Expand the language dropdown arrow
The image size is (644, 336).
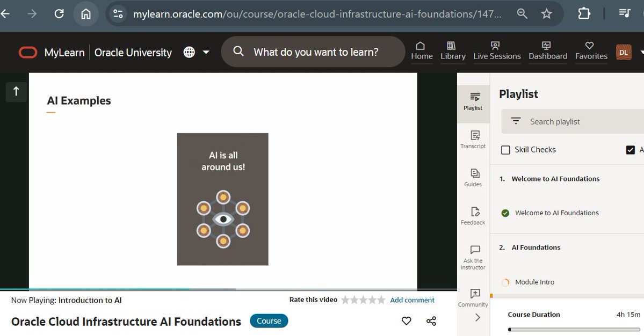pyautogui.click(x=206, y=52)
